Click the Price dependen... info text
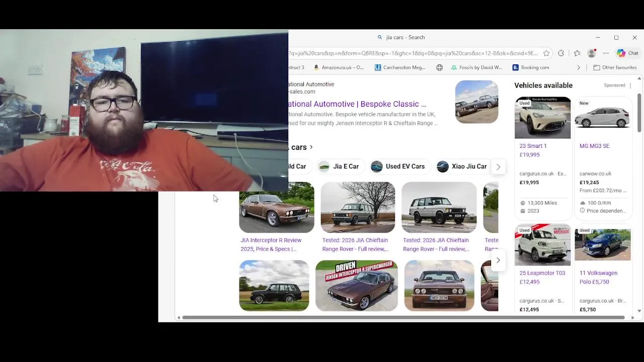This screenshot has width=644, height=362. click(x=606, y=211)
